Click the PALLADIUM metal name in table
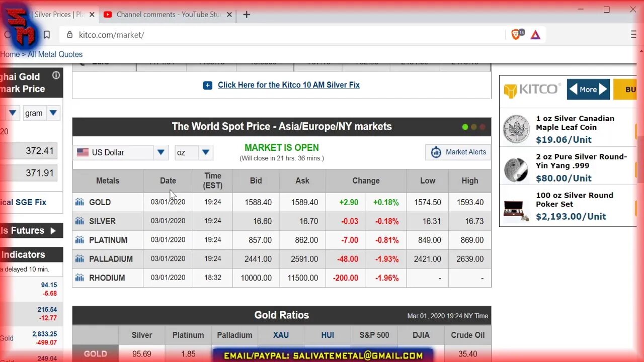 [x=111, y=259]
